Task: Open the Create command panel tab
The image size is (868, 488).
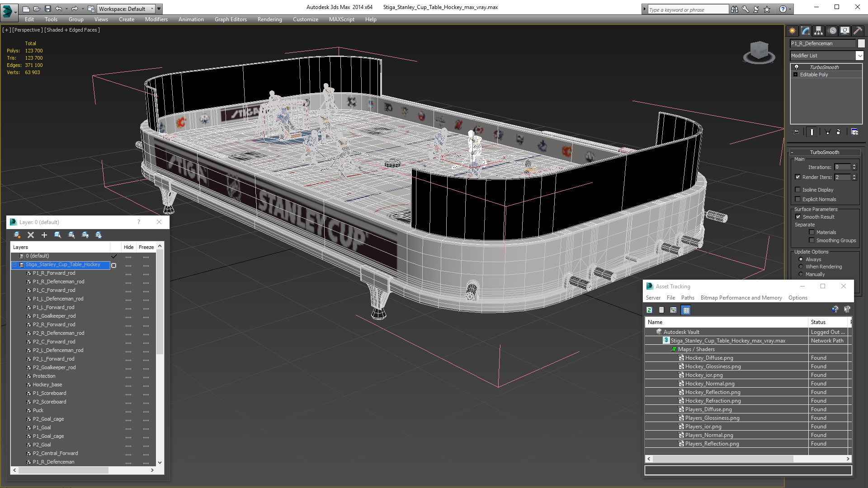Action: point(792,31)
